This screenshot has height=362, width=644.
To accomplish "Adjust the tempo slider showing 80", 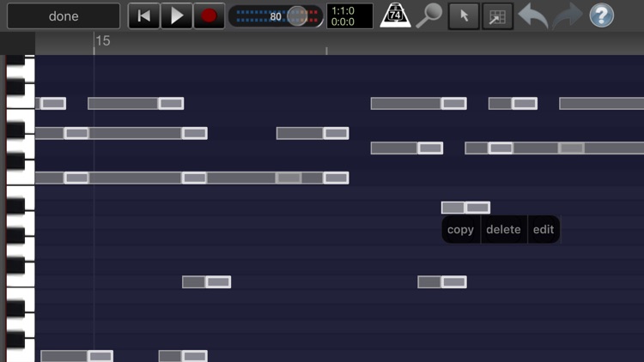I will tap(276, 16).
